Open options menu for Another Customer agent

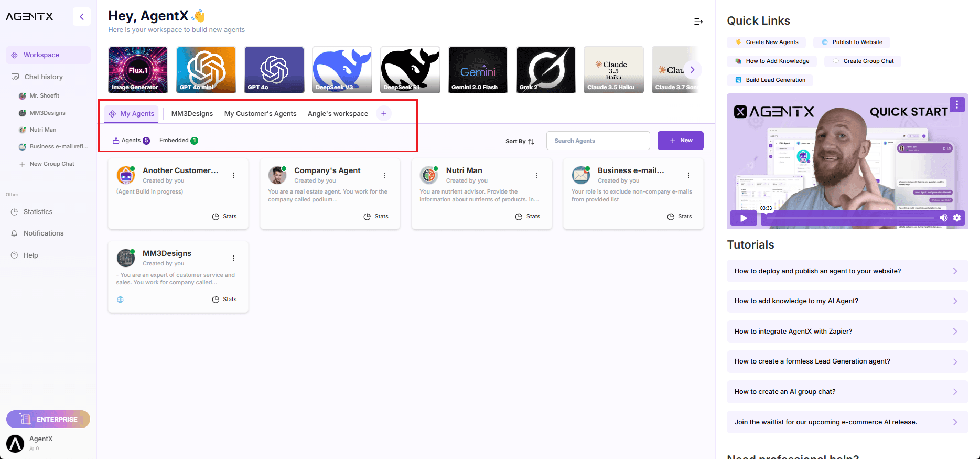[x=233, y=175]
